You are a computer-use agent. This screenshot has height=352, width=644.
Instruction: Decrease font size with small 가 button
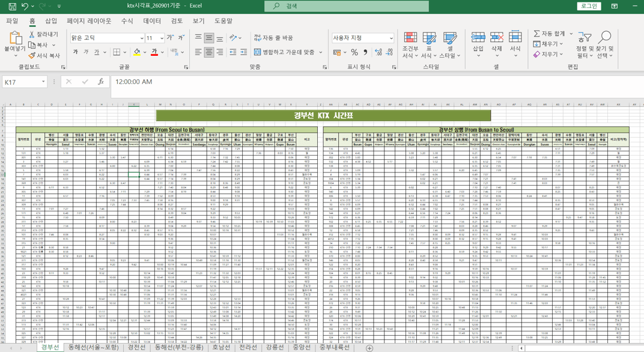click(x=181, y=38)
